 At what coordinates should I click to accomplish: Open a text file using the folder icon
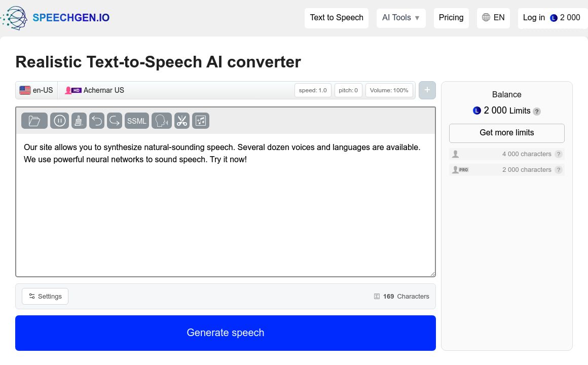[x=34, y=121]
